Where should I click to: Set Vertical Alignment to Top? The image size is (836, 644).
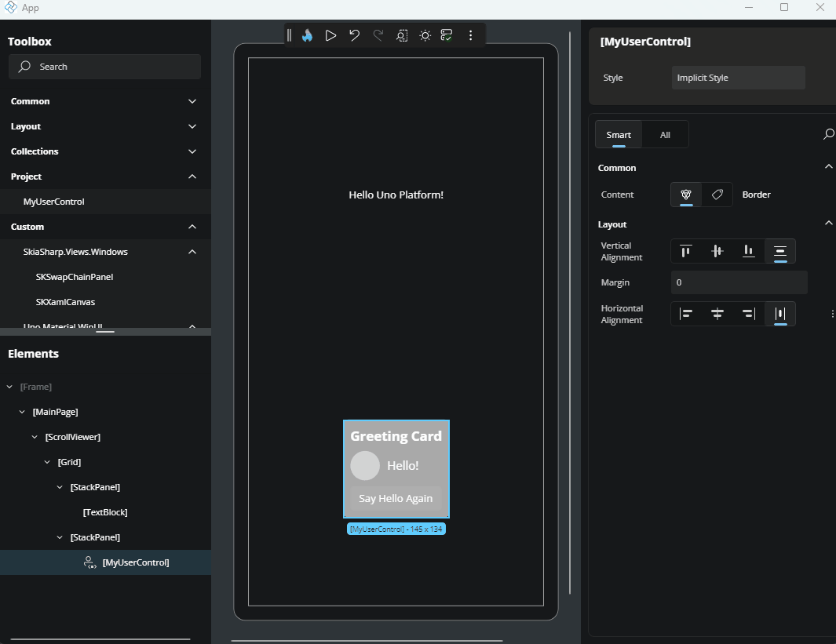685,251
